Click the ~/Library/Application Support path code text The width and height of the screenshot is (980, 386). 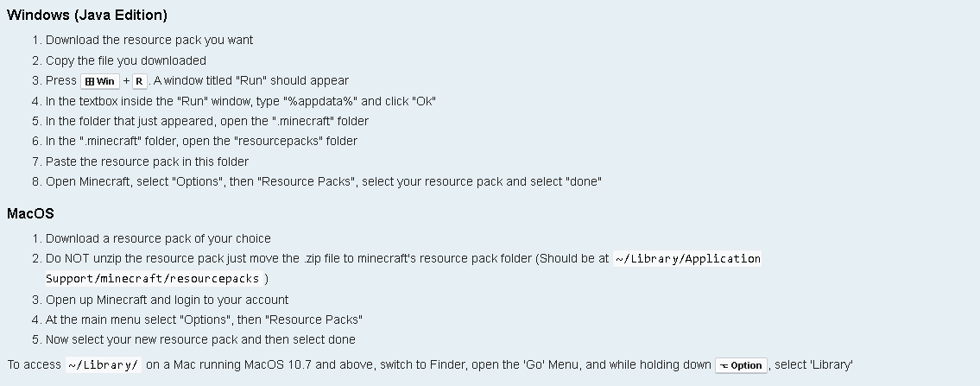click(687, 258)
